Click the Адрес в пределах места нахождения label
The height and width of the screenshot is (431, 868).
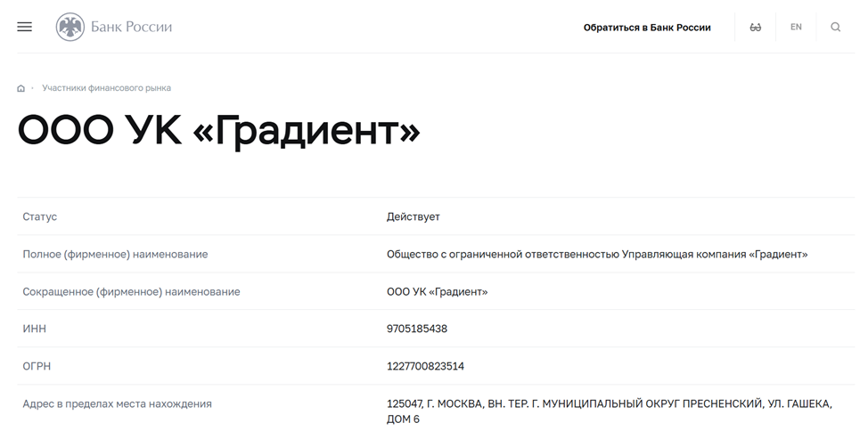tap(117, 404)
